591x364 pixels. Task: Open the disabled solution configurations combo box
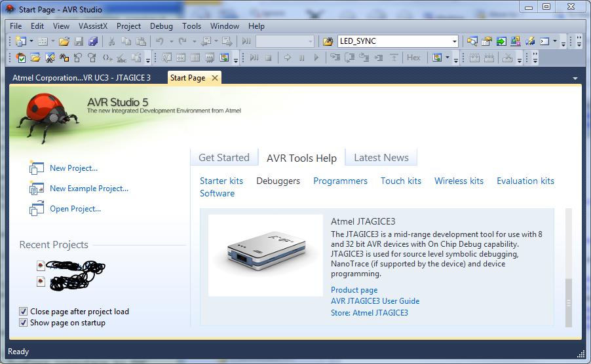pyautogui.click(x=285, y=41)
